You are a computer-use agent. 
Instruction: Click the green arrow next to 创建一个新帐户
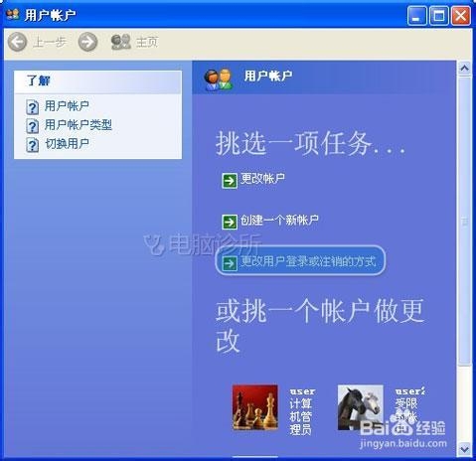click(230, 222)
